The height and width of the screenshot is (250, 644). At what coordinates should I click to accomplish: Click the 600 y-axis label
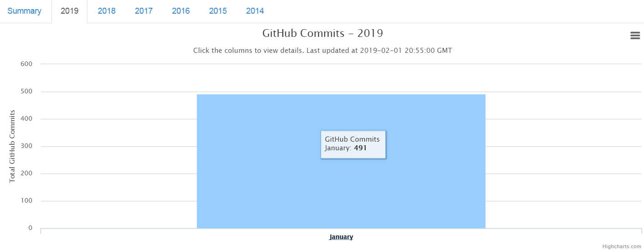[26, 64]
